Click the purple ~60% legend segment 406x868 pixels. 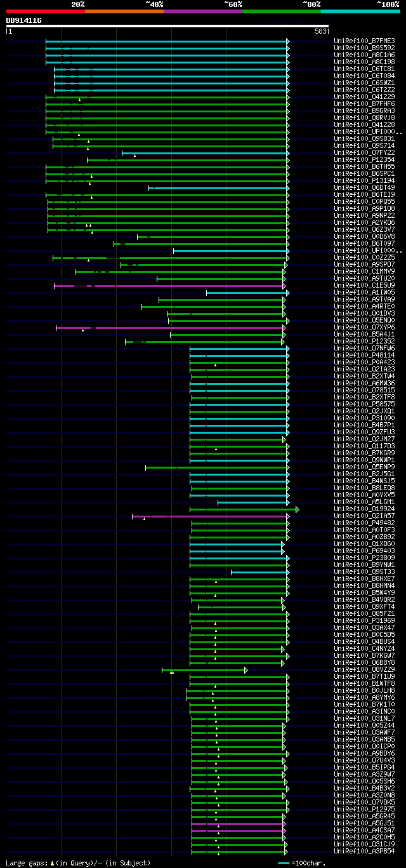click(203, 11)
